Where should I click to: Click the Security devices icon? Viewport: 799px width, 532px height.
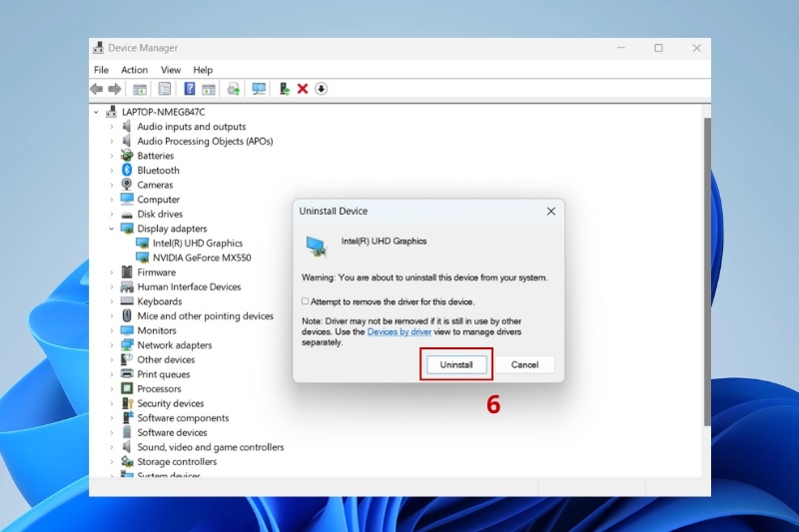click(x=127, y=403)
